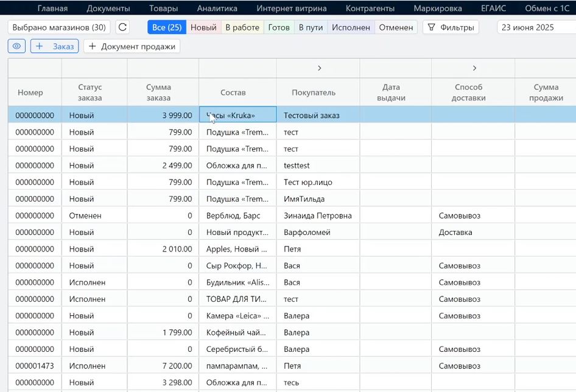Filter orders by В работе status
The image size is (576, 392).
[x=242, y=27]
